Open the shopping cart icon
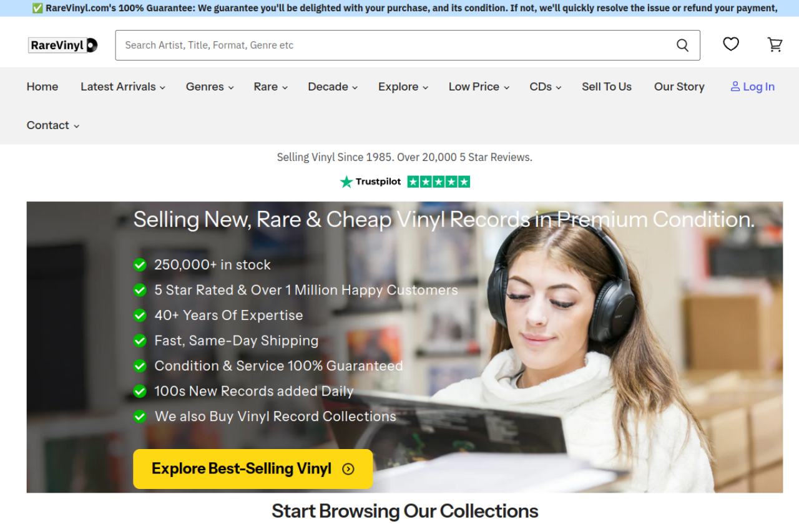 click(775, 44)
